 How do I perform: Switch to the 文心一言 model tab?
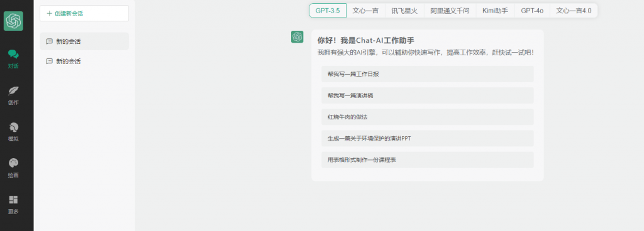tap(365, 11)
